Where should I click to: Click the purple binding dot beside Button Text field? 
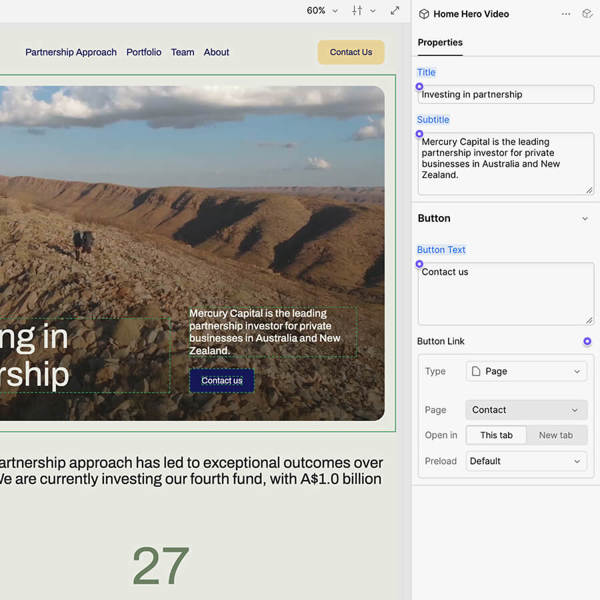[x=419, y=264]
